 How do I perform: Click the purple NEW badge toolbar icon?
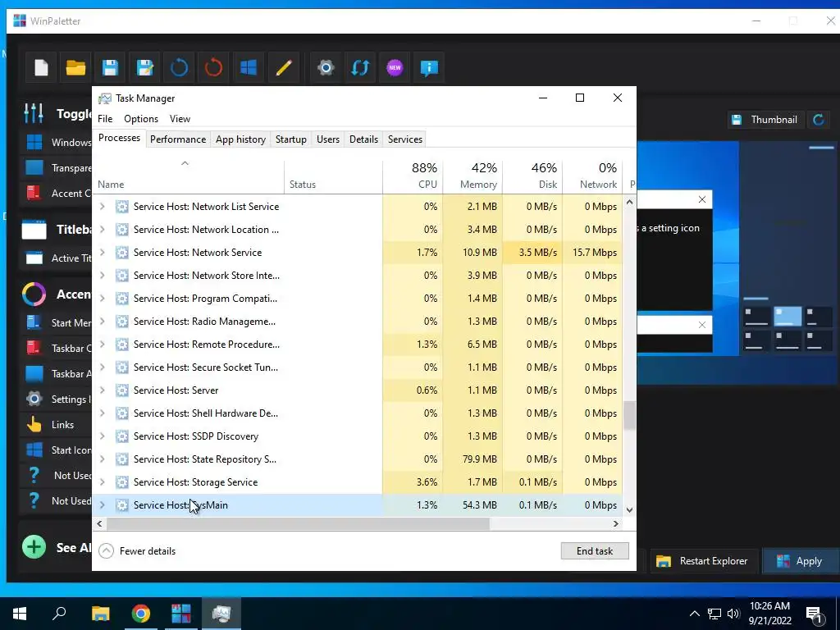pyautogui.click(x=395, y=67)
